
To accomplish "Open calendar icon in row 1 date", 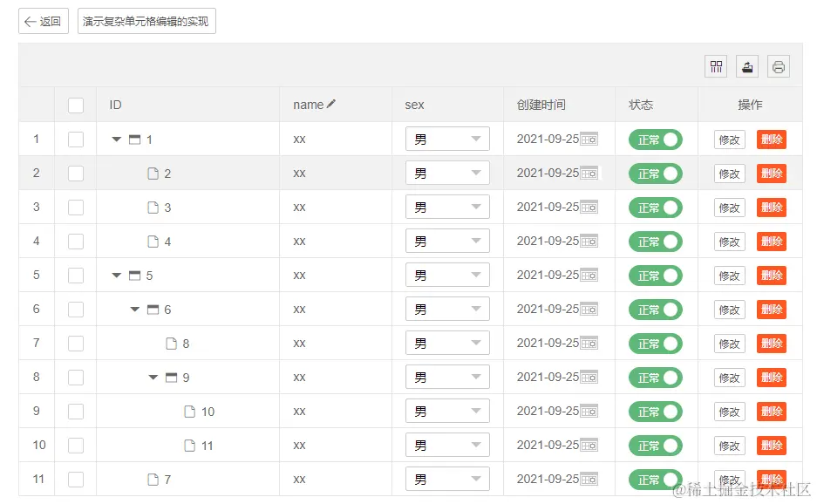I will tap(589, 139).
